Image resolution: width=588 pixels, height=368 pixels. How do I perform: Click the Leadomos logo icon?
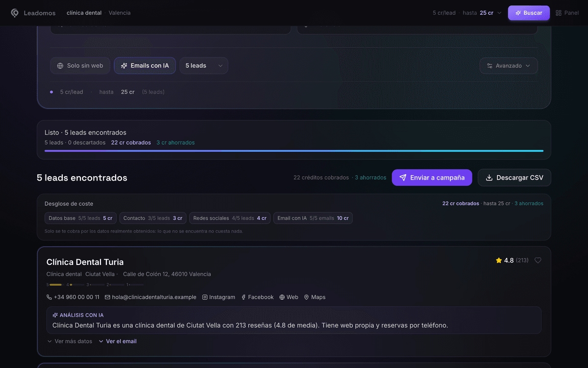coord(15,13)
